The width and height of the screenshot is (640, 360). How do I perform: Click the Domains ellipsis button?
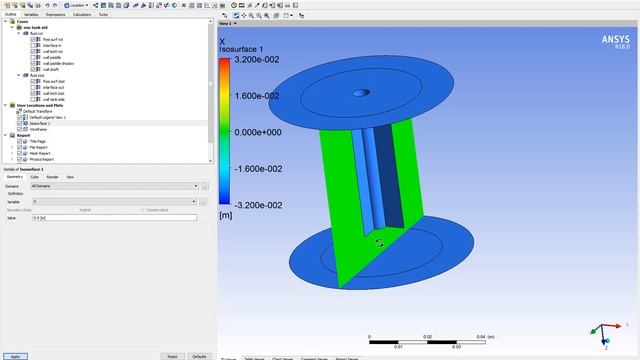[205, 186]
